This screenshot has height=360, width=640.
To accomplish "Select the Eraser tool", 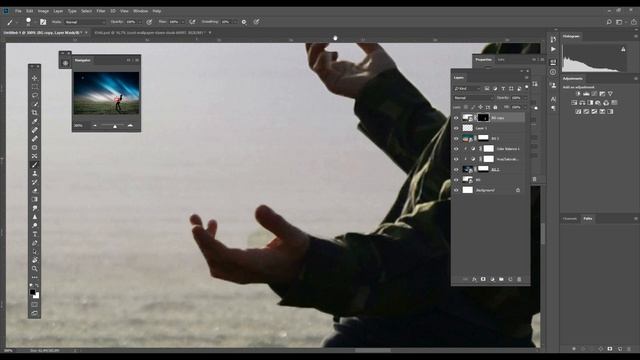I will coord(35,191).
